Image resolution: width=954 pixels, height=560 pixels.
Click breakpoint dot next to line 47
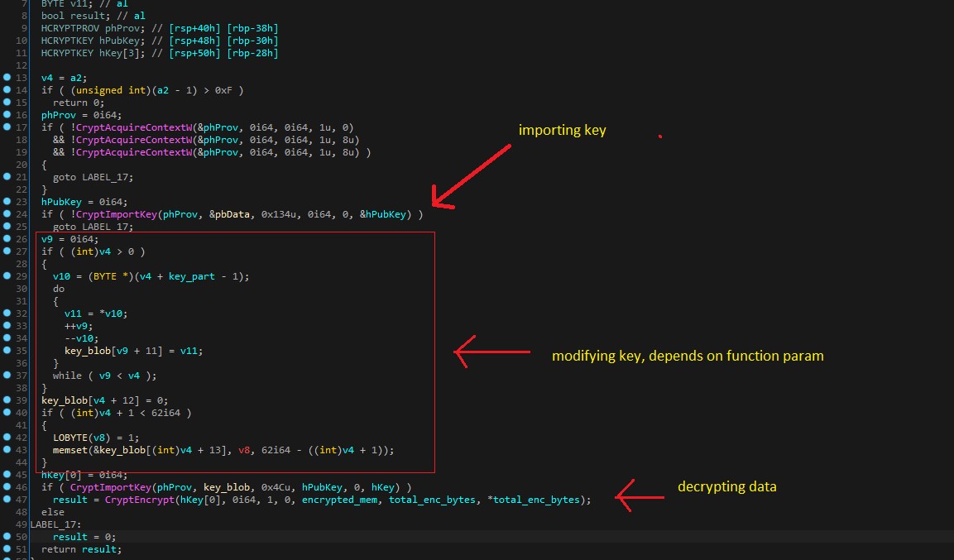tap(7, 500)
